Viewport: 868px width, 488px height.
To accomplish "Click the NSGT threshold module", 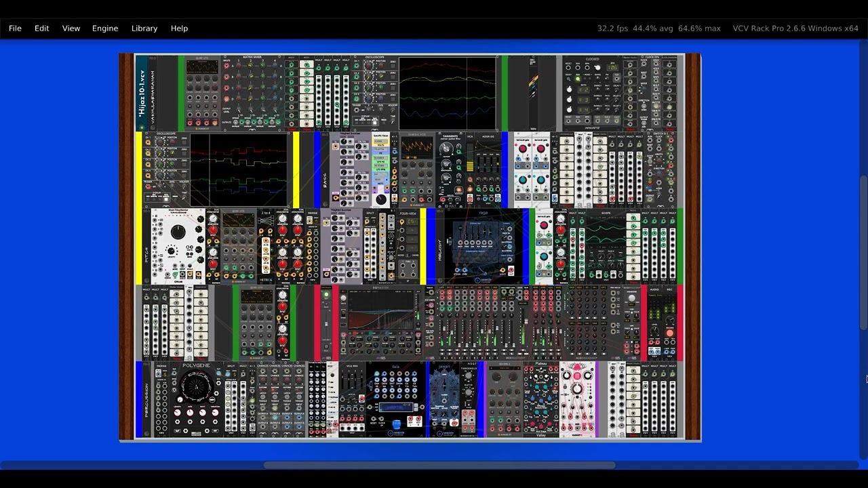I will (470, 400).
